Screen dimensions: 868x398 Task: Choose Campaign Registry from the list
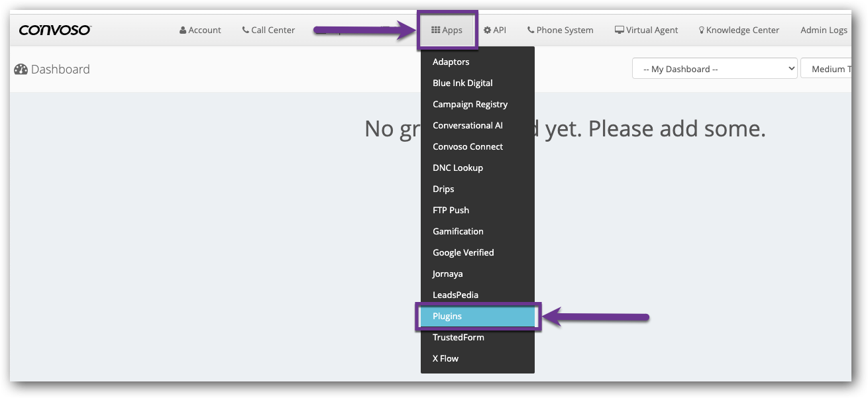coord(470,104)
